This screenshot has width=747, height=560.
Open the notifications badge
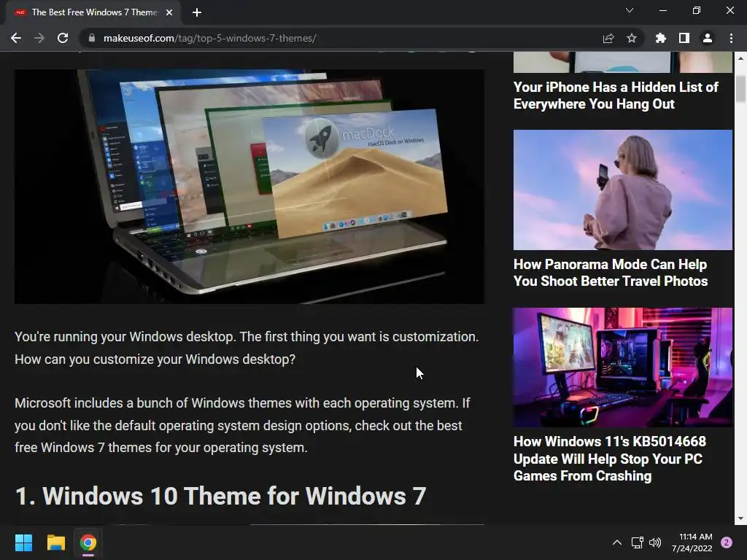727,542
